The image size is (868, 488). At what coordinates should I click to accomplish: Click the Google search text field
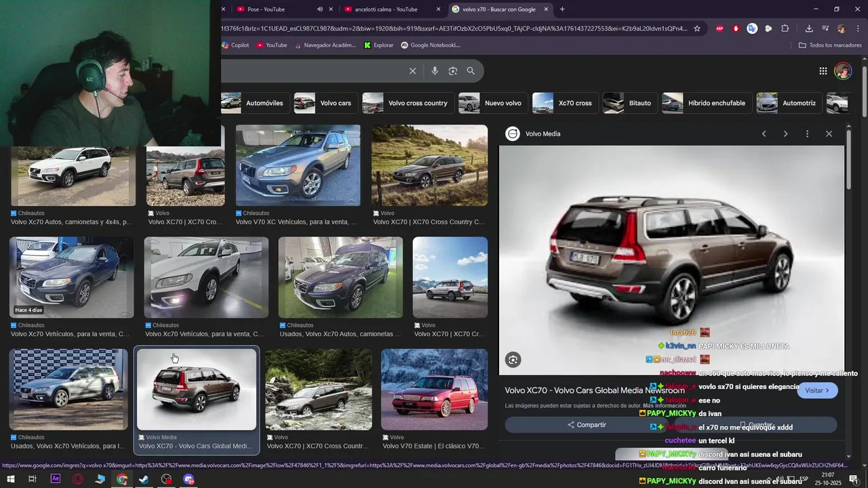point(312,70)
